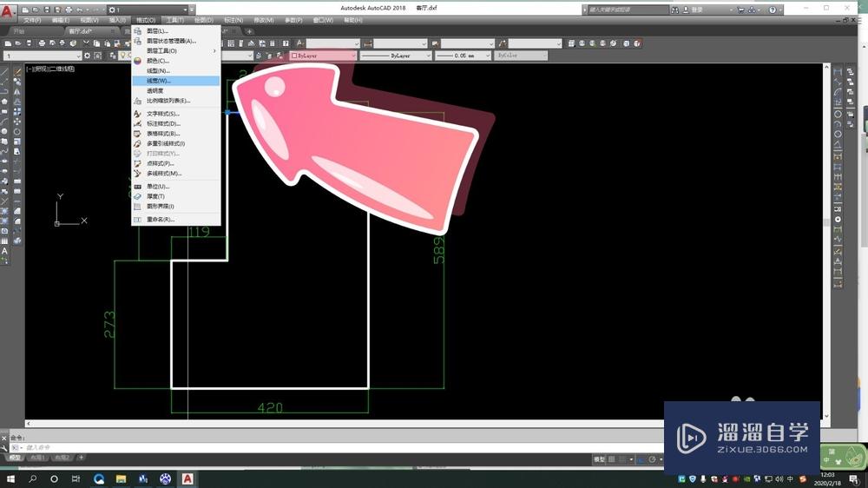868x488 pixels.
Task: Open Layer Properties Manager gear icon
Action: (x=87, y=56)
